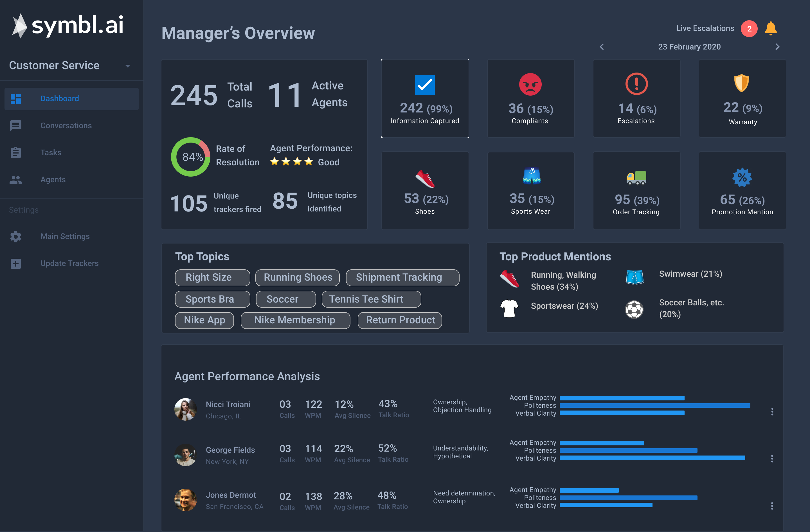Go to previous date with left chevron
The image size is (810, 532).
[602, 47]
